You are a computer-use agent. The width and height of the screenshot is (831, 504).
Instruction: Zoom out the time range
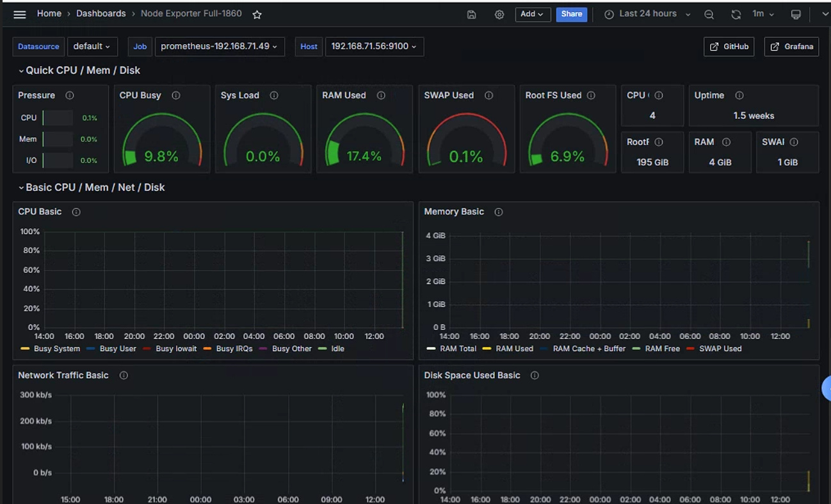click(x=709, y=14)
